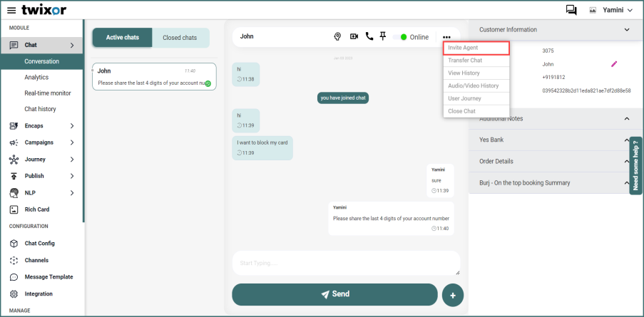The height and width of the screenshot is (317, 644).
Task: Pin the chat using the pushpin icon
Action: click(x=383, y=37)
